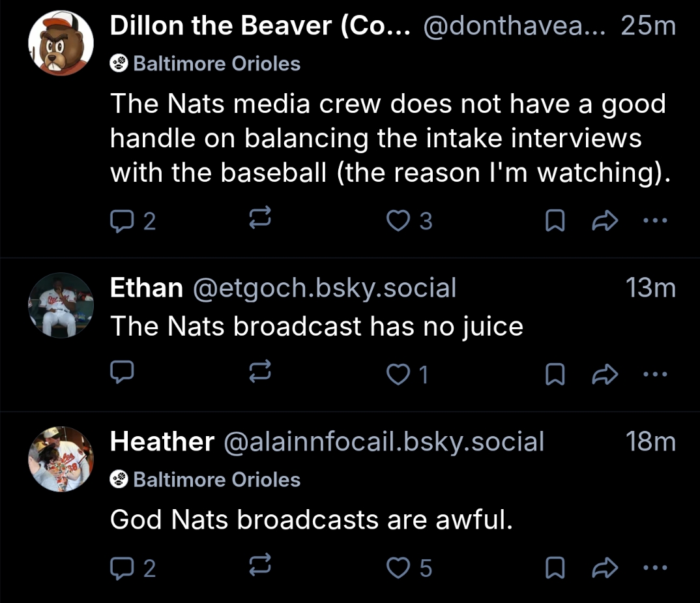Open Dillon the Beaver's avatar
The height and width of the screenshot is (603, 700).
tap(61, 44)
